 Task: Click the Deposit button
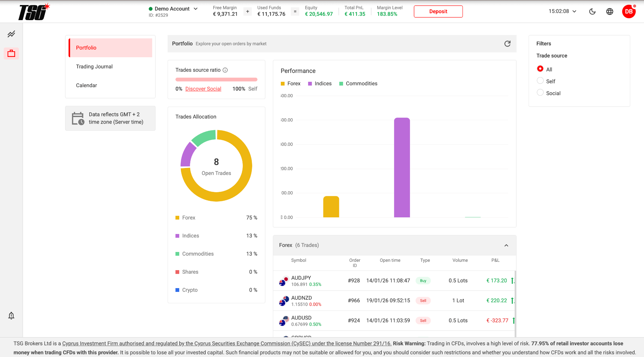438,12
